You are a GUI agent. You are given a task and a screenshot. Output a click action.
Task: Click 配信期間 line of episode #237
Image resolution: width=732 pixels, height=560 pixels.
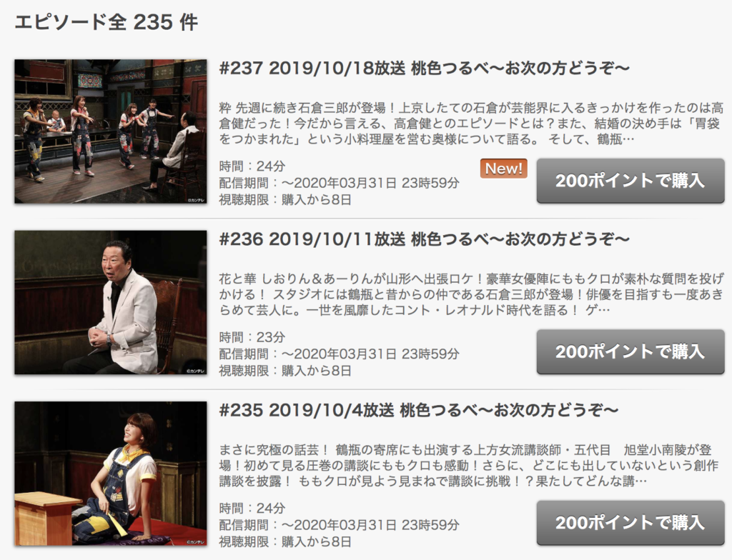[340, 183]
